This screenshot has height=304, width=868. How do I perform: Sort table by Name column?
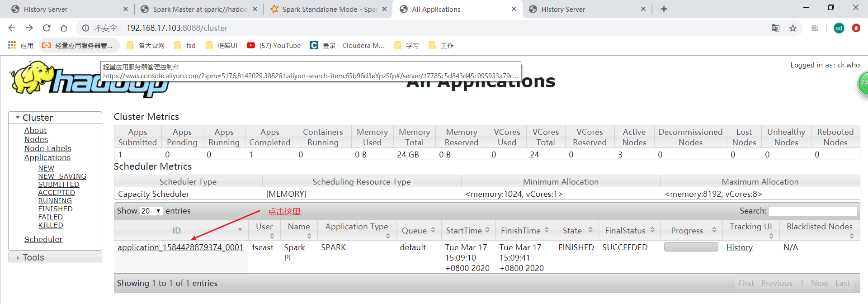(x=299, y=231)
